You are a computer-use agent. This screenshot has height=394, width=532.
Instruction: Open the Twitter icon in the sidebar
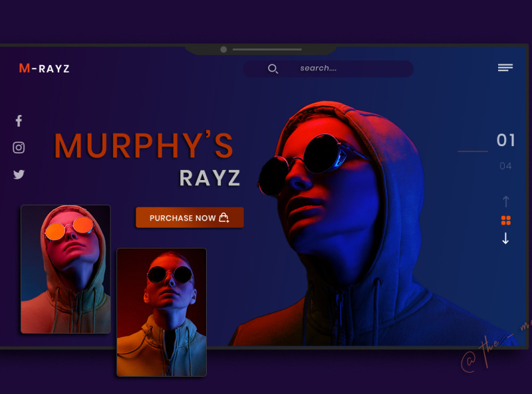(x=19, y=174)
